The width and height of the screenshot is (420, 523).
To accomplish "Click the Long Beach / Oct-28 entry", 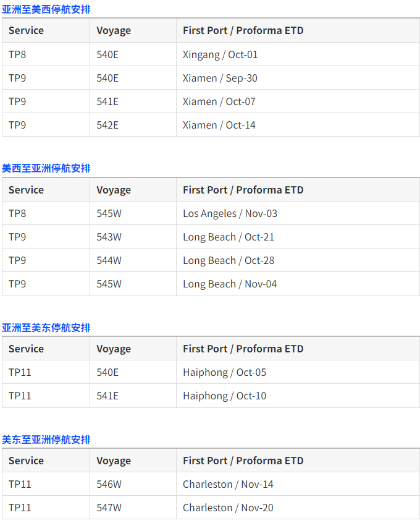I will 229,260.
